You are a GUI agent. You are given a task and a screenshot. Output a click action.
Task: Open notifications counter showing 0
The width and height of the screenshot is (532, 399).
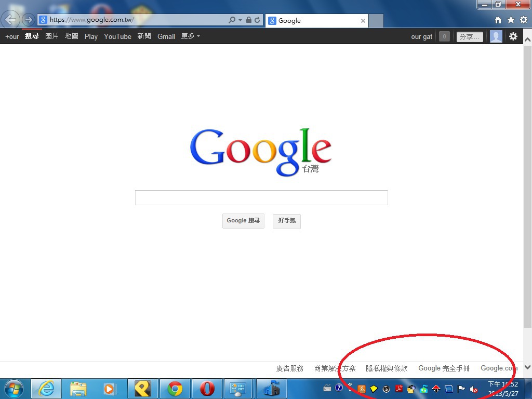[445, 36]
